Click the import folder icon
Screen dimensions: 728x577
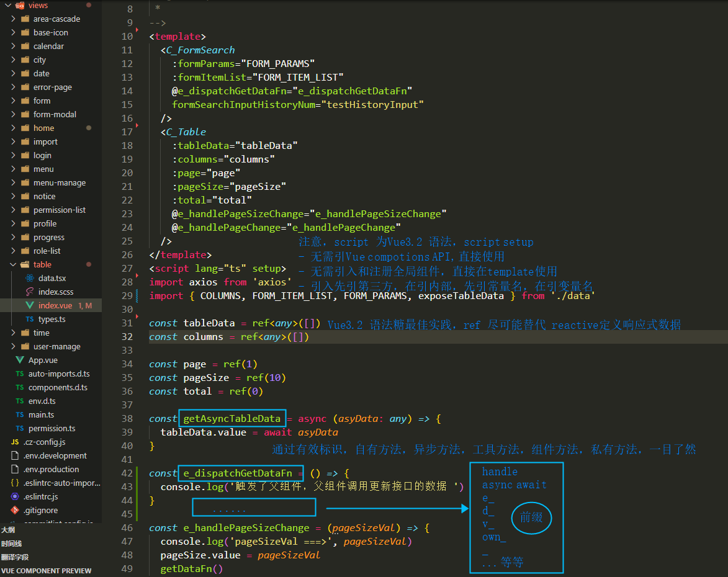(25, 141)
